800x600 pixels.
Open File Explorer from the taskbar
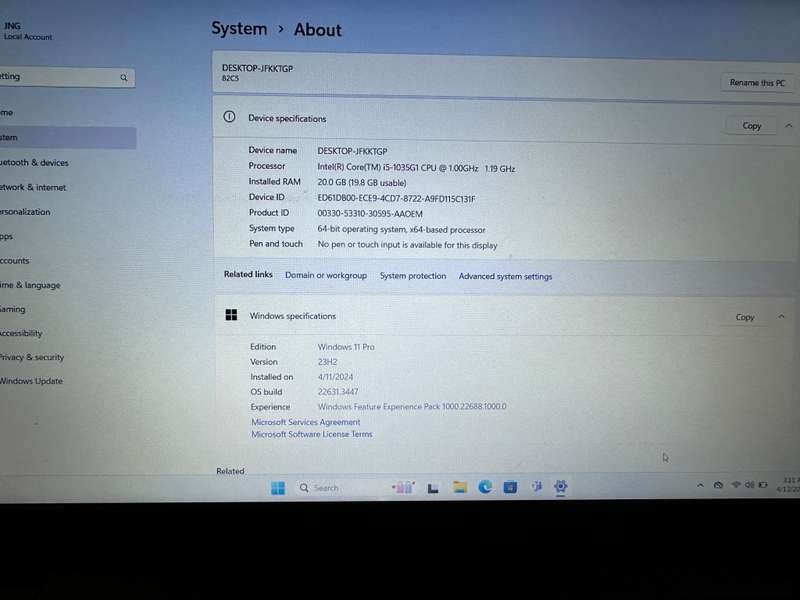pyautogui.click(x=460, y=487)
